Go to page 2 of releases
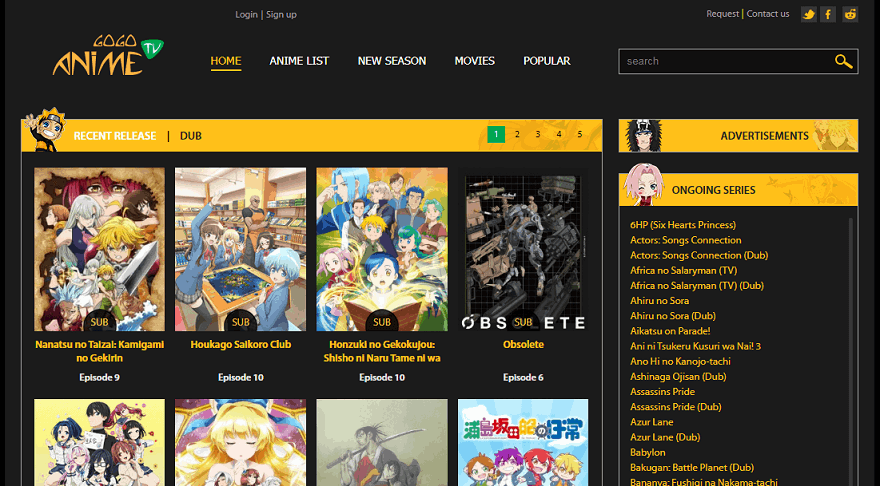 pyautogui.click(x=517, y=134)
